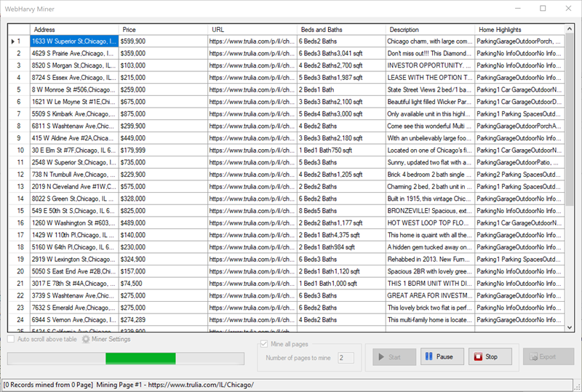Click the Beds and Baths column header
582x392 pixels.
tap(341, 30)
